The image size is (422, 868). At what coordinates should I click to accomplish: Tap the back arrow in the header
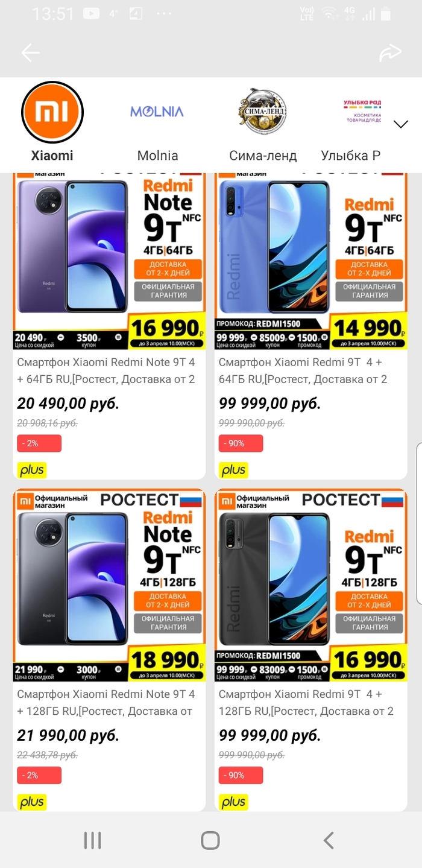(30, 53)
